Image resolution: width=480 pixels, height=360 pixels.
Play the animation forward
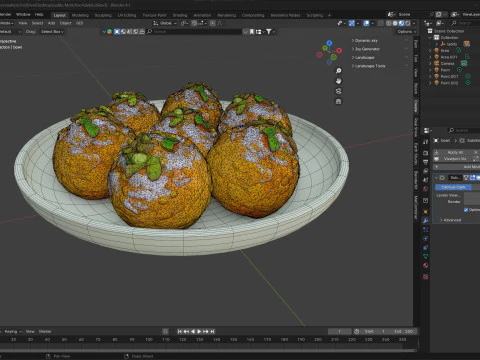point(199,331)
